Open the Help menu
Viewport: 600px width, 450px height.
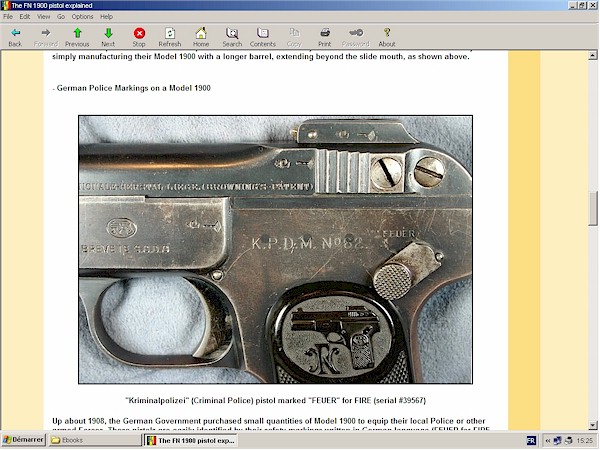[106, 16]
